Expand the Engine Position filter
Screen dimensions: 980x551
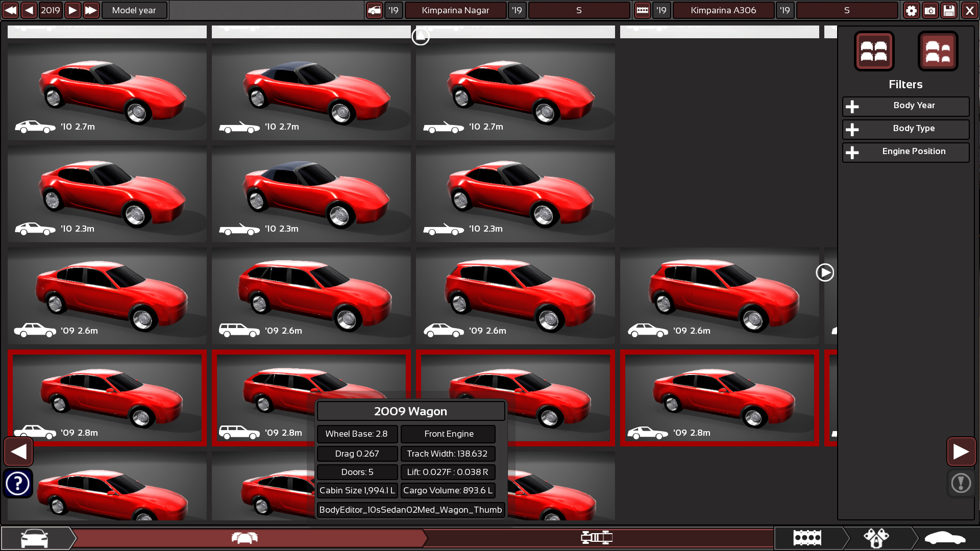[x=905, y=152]
